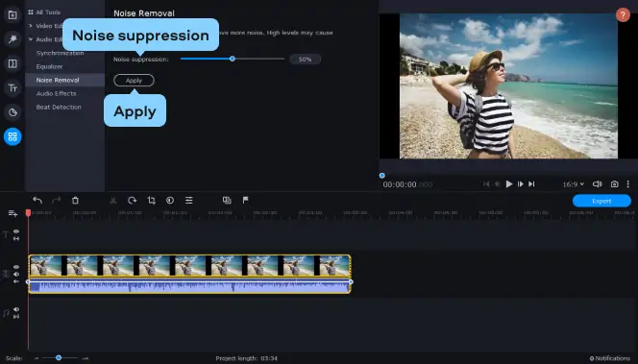Click the zoom-out minus by Scale
This screenshot has width=638, height=364.
click(37, 358)
